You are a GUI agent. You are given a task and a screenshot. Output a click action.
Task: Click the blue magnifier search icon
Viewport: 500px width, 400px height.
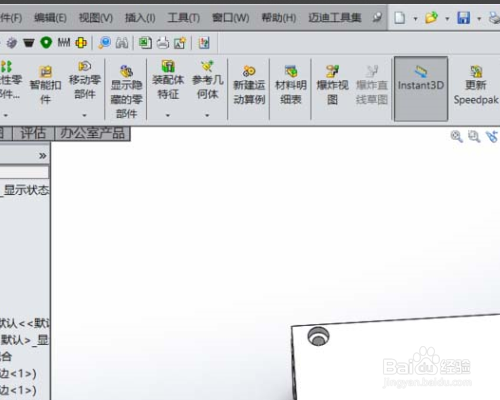click(x=105, y=43)
